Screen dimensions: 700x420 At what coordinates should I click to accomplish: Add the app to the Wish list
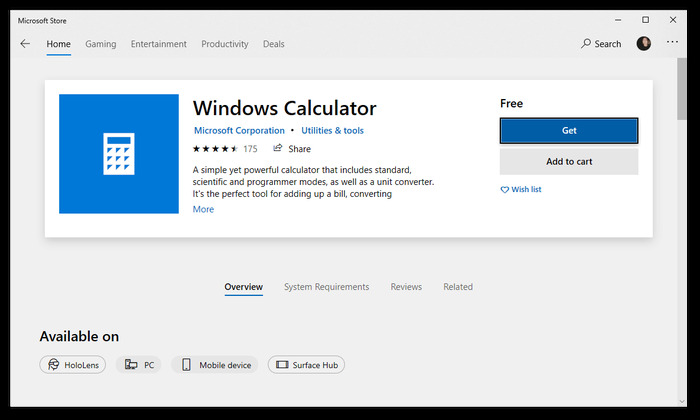[x=521, y=189]
